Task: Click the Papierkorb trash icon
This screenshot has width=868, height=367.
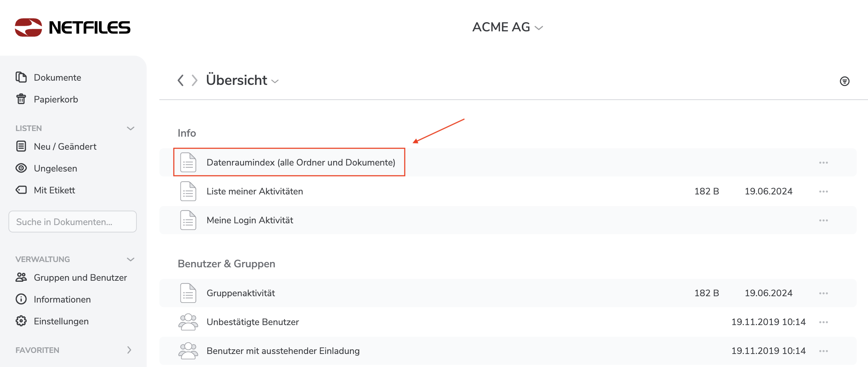Action: click(21, 99)
